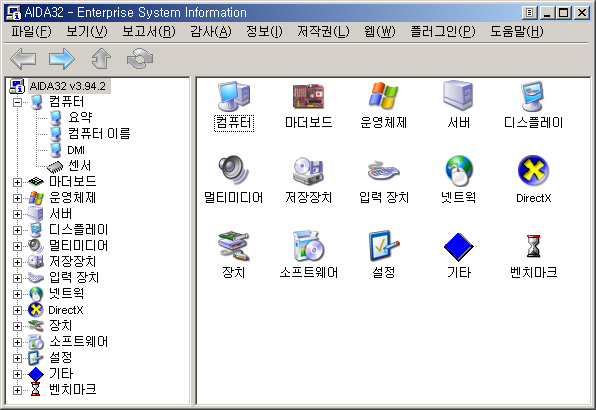This screenshot has width=596, height=410.
Task: Click the refresh toolbar button
Action: [140, 59]
